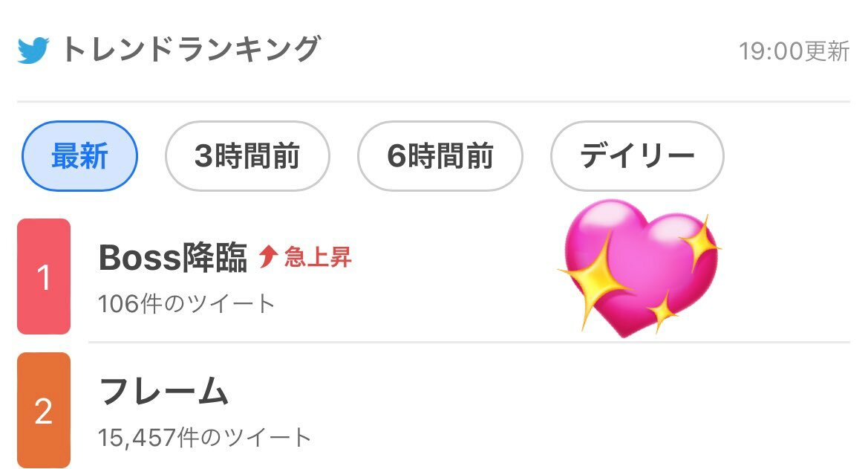Click the 19:00更新 timestamp

point(793,51)
